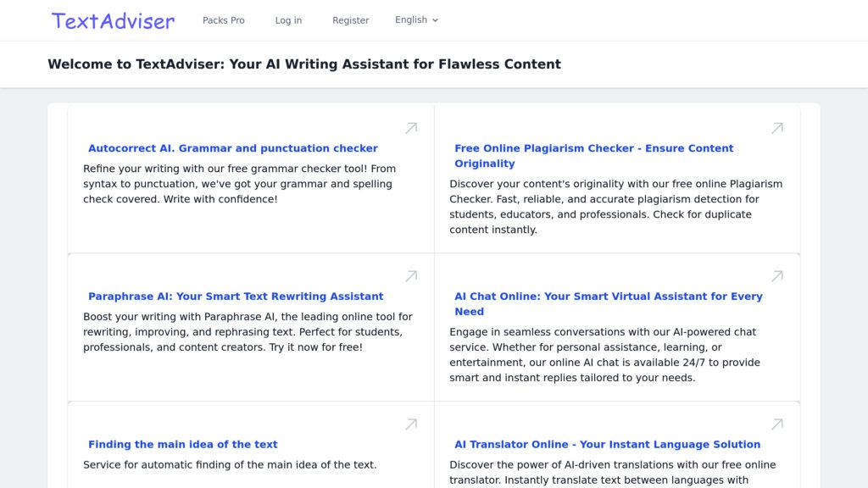Open Autocorrect AI grammar checker link
Screen dimensions: 868x488
(x=233, y=148)
